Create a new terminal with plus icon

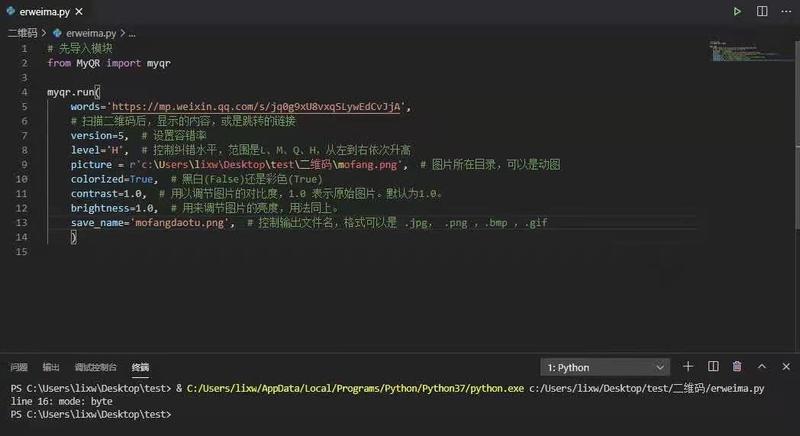point(688,366)
